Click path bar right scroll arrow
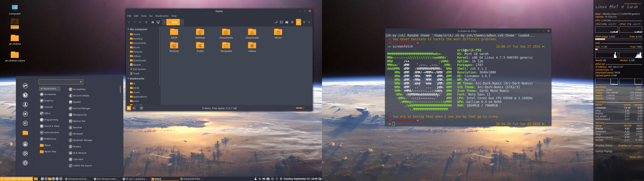Screen dimensions: 644x181 pos(182,22)
